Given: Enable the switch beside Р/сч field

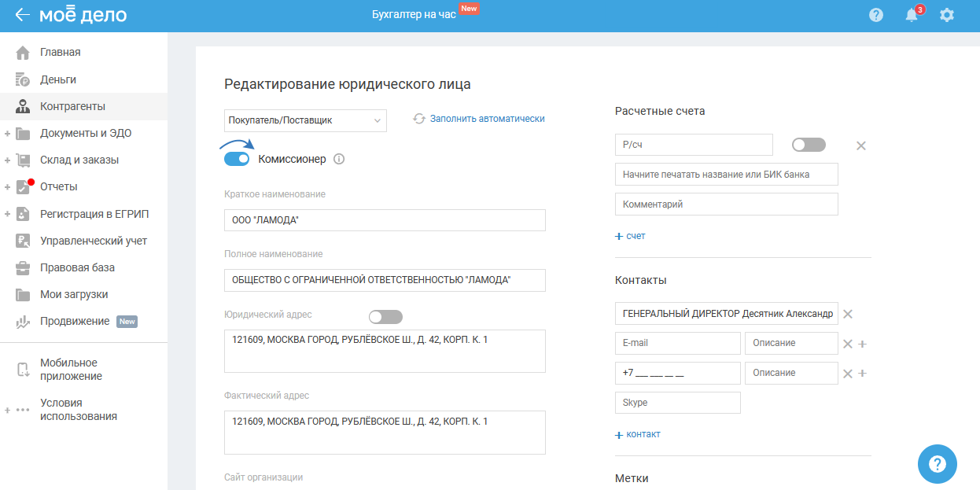Looking at the screenshot, I should 809,145.
